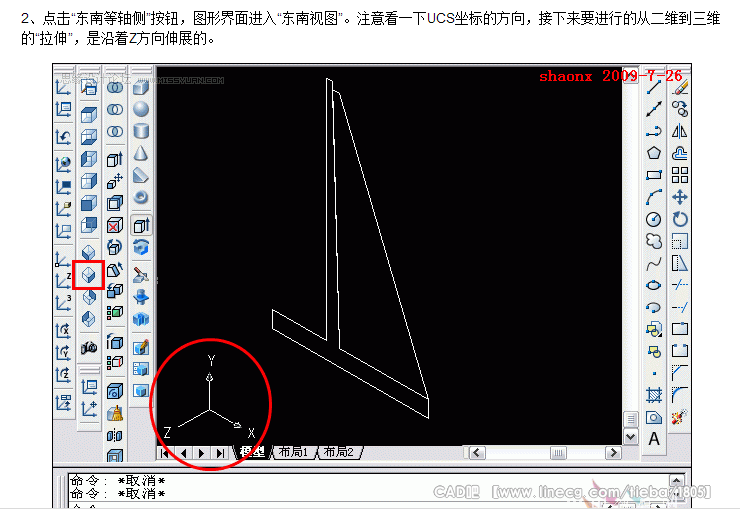The height and width of the screenshot is (509, 740).
Task: Select the Delete Faces tool with red X
Action: tap(115, 225)
